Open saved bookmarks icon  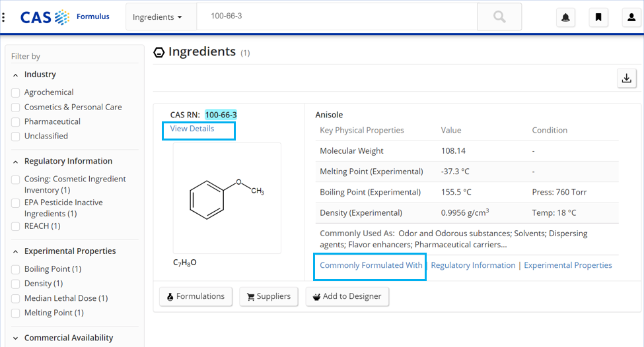(x=598, y=17)
